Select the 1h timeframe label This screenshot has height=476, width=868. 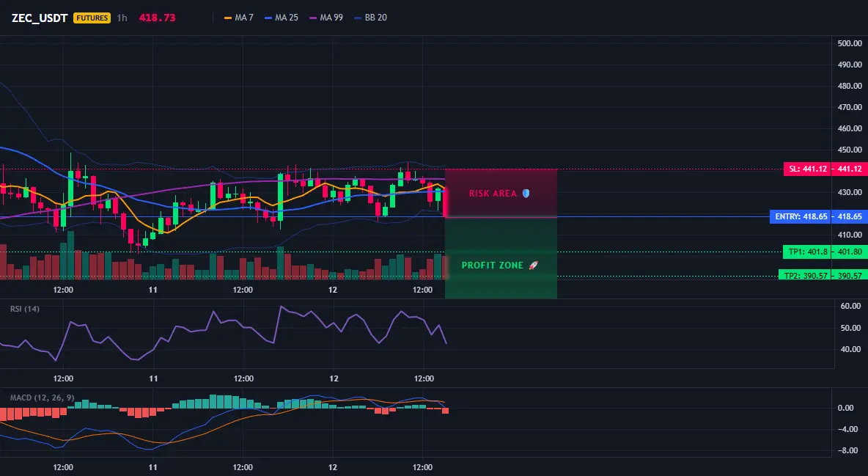pos(122,18)
